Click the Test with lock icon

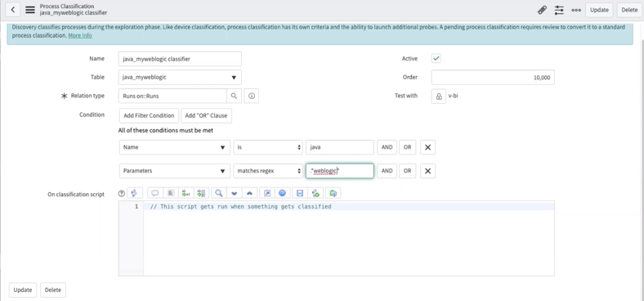click(439, 96)
